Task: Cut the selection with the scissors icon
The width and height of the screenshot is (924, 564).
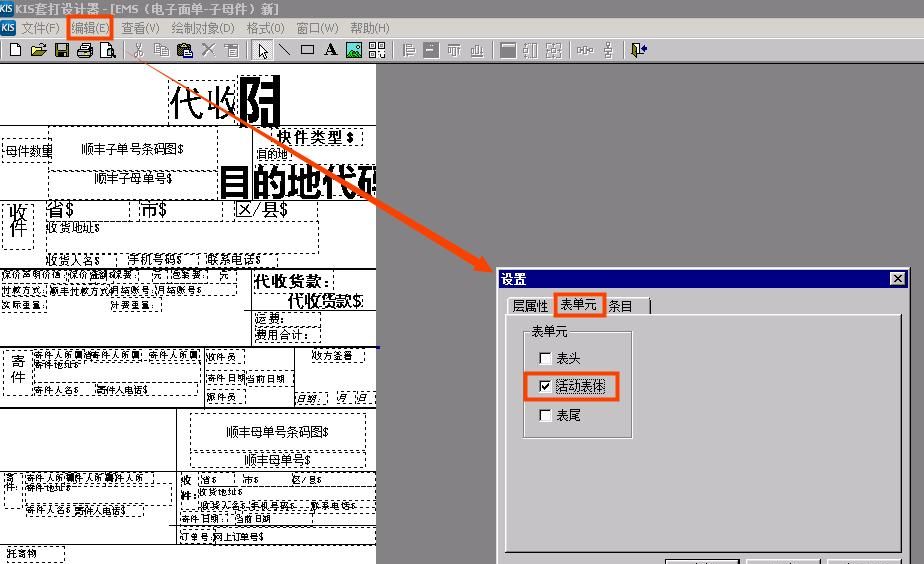Action: point(138,50)
